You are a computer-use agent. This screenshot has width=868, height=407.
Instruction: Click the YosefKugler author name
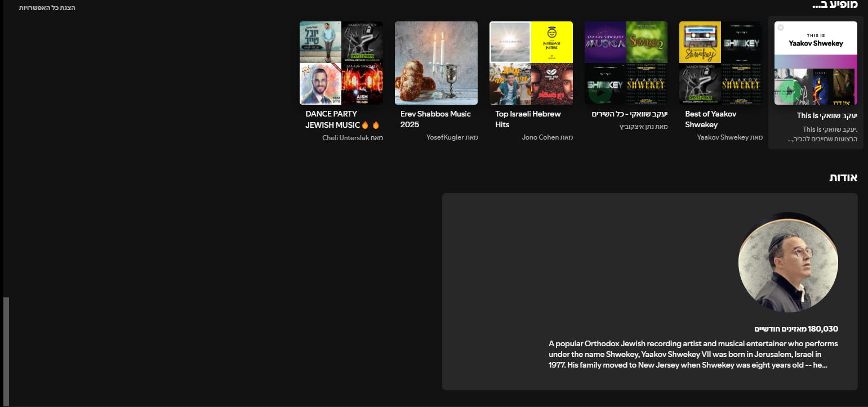[x=446, y=138]
